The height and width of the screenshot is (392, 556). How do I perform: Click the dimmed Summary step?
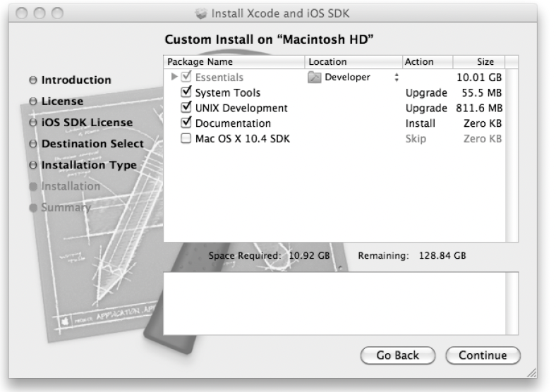[x=66, y=207]
